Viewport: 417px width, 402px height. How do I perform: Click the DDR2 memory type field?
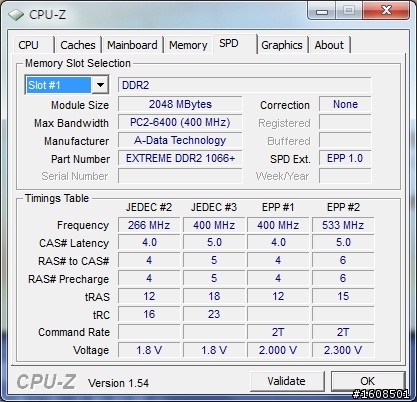[x=245, y=85]
